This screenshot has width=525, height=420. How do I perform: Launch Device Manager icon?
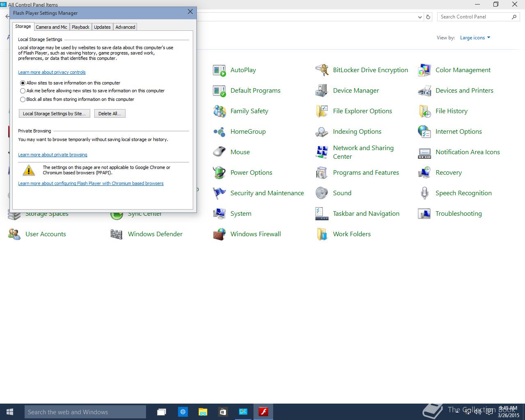322,91
